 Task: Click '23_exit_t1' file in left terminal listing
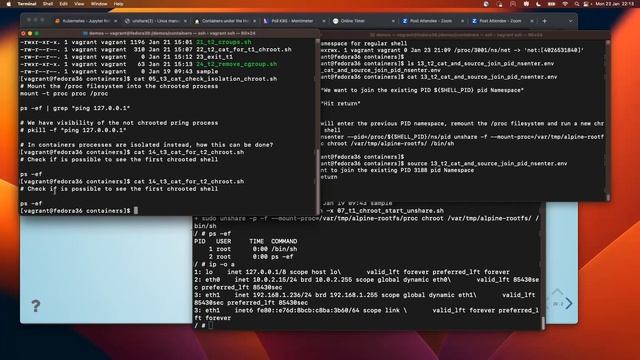tap(214, 57)
